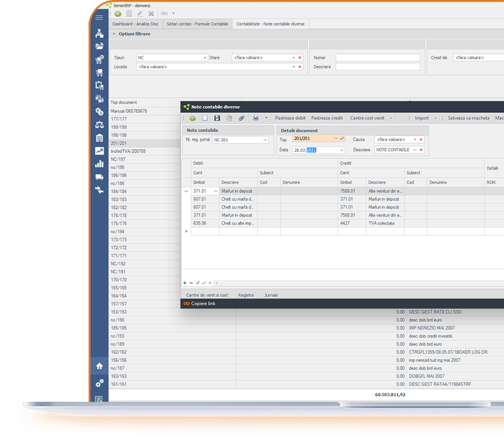
Task: Click the bar chart sidebar icon
Action: click(x=99, y=164)
